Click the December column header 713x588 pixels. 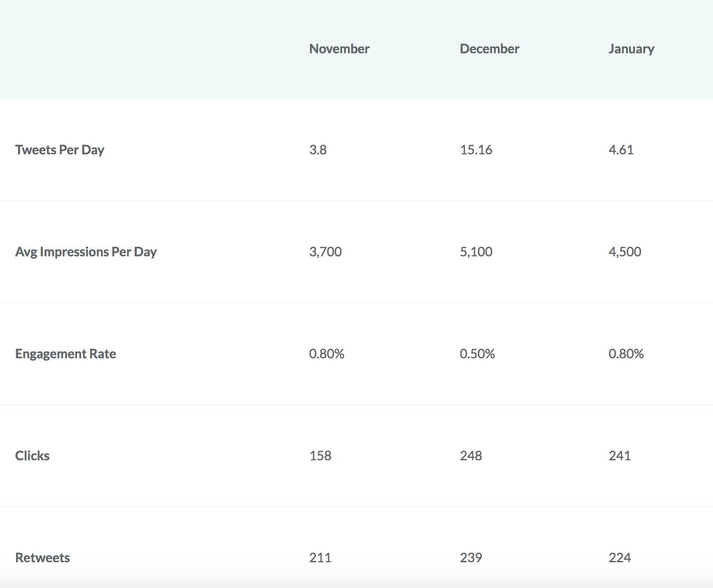[489, 49]
